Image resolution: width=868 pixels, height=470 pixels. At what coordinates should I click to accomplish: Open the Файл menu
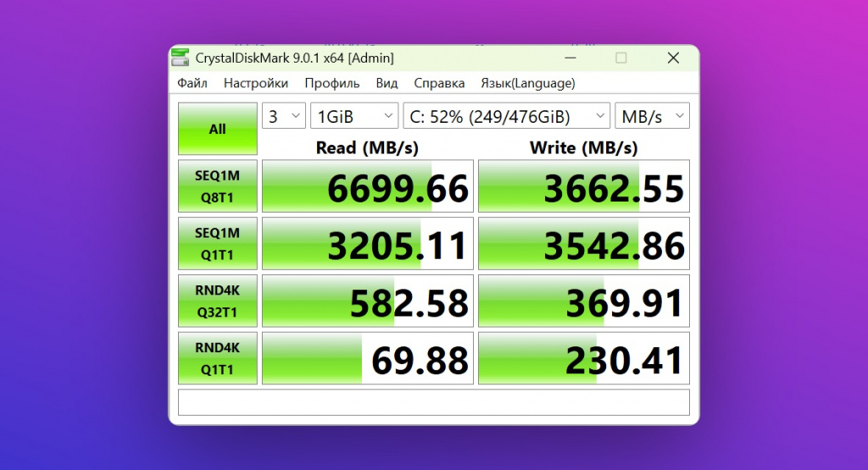point(192,83)
